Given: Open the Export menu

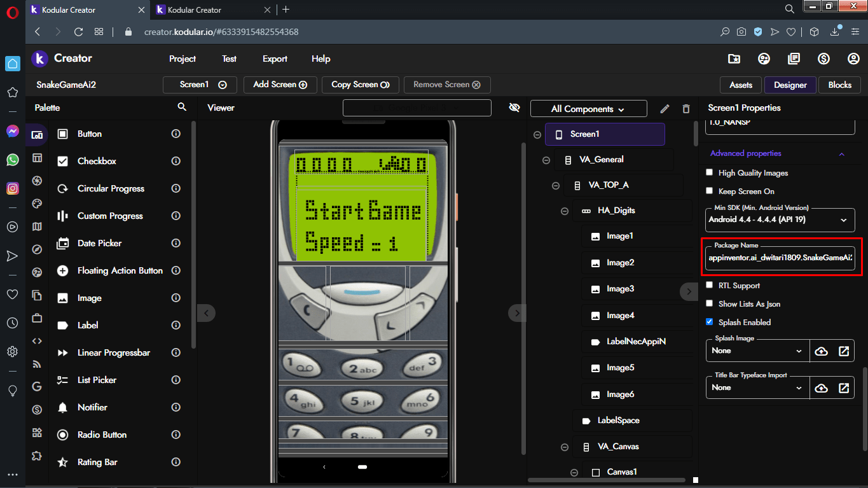Looking at the screenshot, I should pos(275,59).
